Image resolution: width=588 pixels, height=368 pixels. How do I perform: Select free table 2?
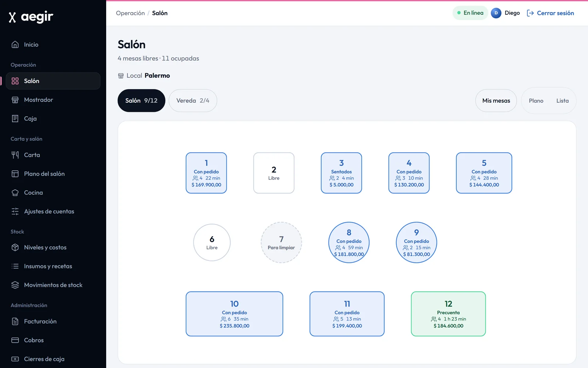274,173
